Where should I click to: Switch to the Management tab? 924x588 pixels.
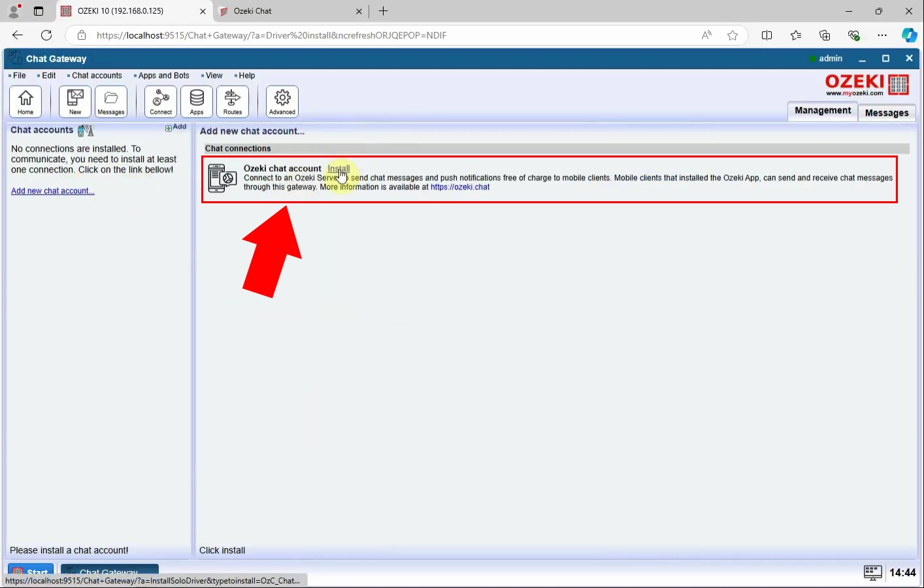[x=823, y=111]
